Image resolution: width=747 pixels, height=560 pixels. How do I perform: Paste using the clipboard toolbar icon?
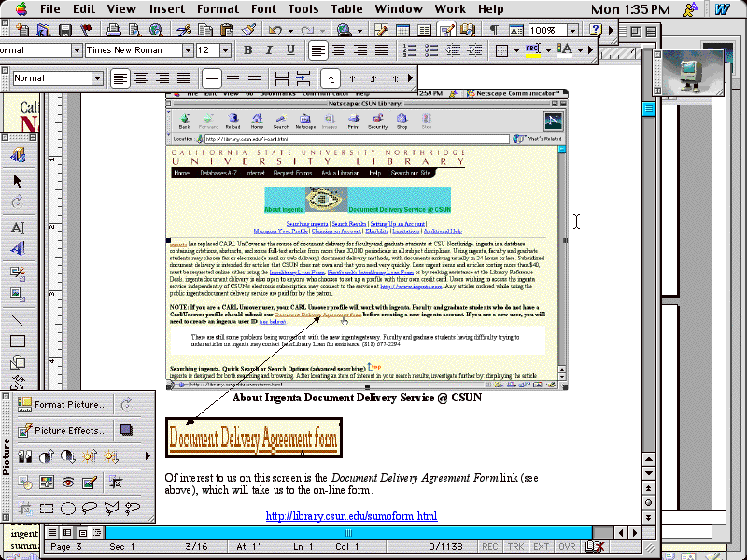[x=227, y=31]
